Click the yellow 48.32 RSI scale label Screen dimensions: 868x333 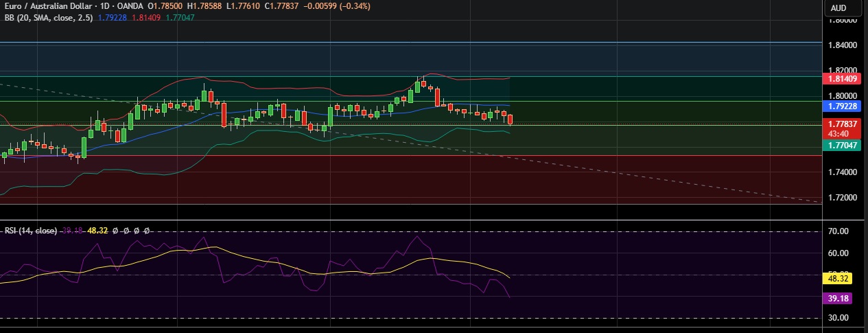(838, 279)
